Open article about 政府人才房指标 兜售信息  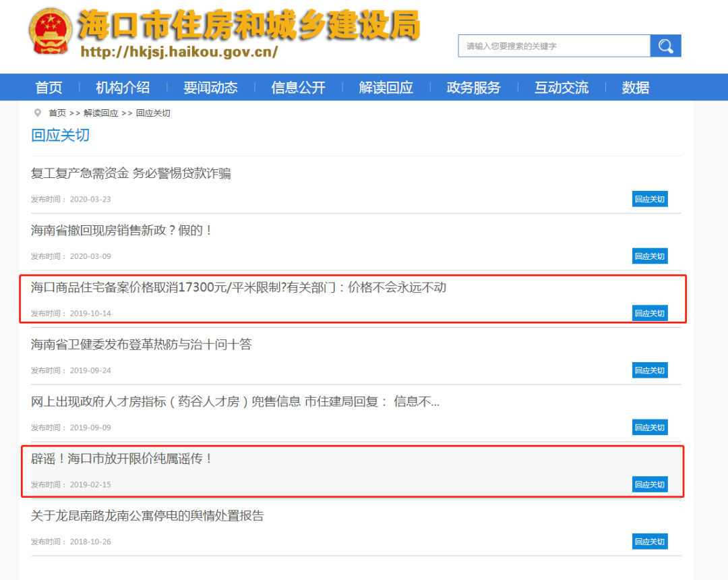coord(235,402)
